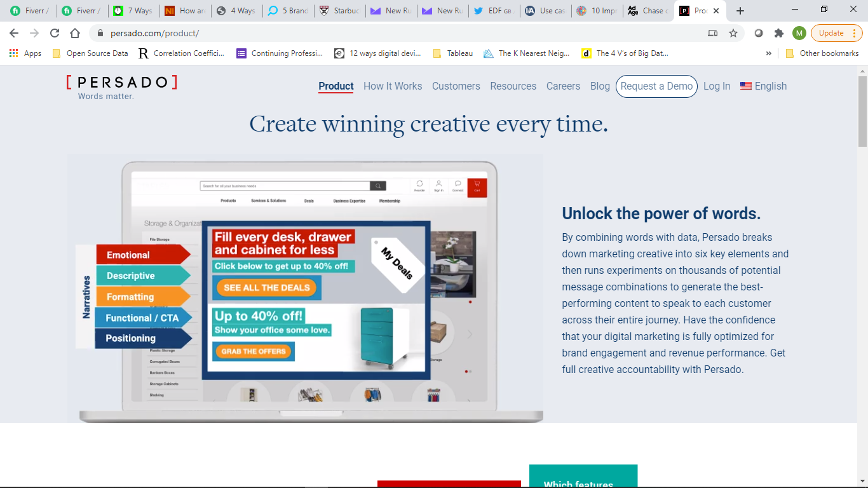Click the Chrome Update button
Screen dimensions: 868x488
click(x=836, y=33)
